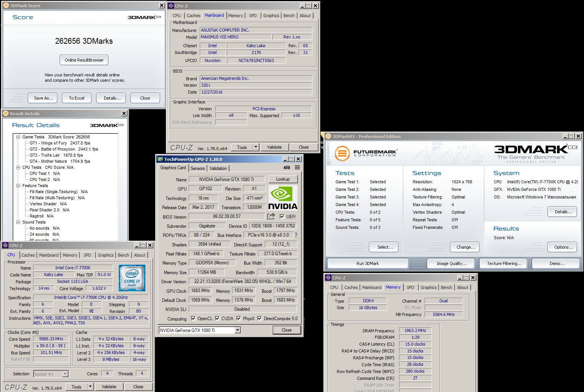
Task: Click the GPU-Z title bar icon
Action: (160, 159)
